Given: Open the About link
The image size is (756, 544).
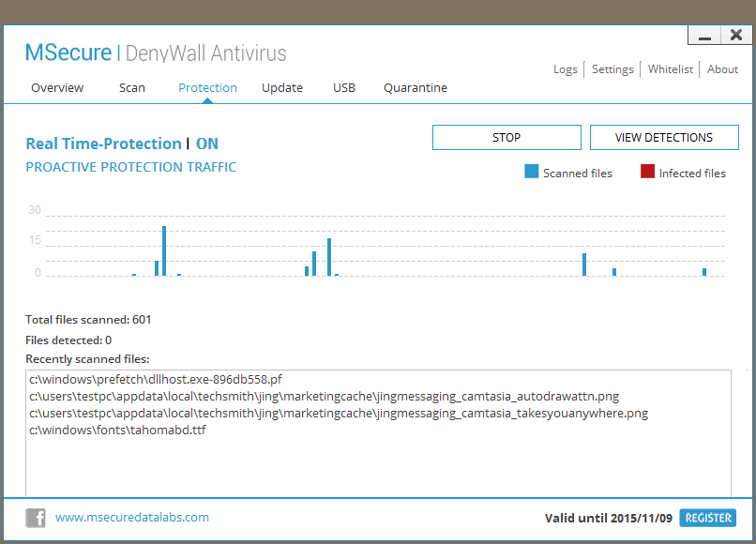Looking at the screenshot, I should (723, 69).
